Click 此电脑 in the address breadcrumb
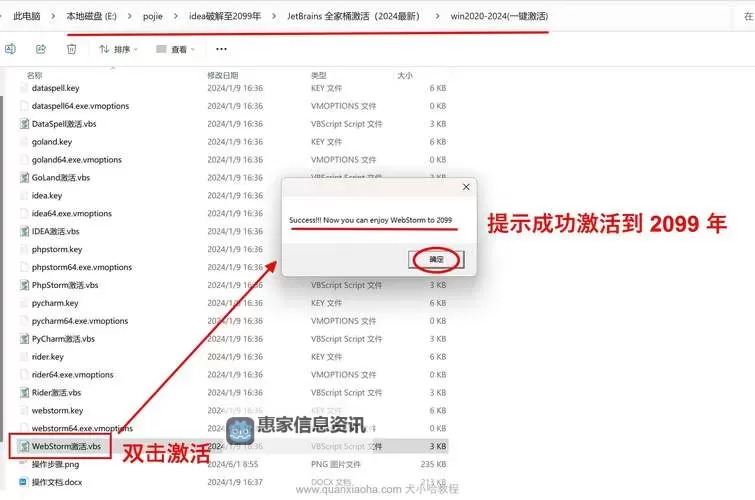 coord(26,16)
